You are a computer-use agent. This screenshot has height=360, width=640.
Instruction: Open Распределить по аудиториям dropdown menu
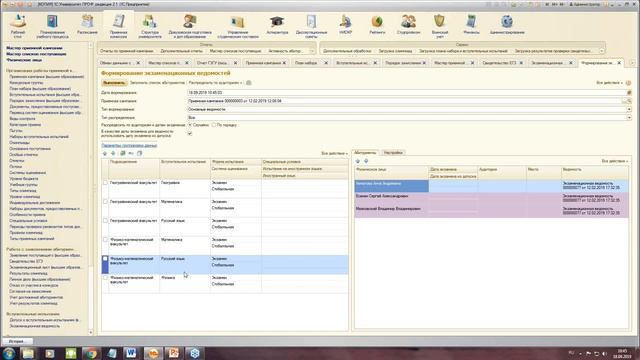(x=215, y=83)
